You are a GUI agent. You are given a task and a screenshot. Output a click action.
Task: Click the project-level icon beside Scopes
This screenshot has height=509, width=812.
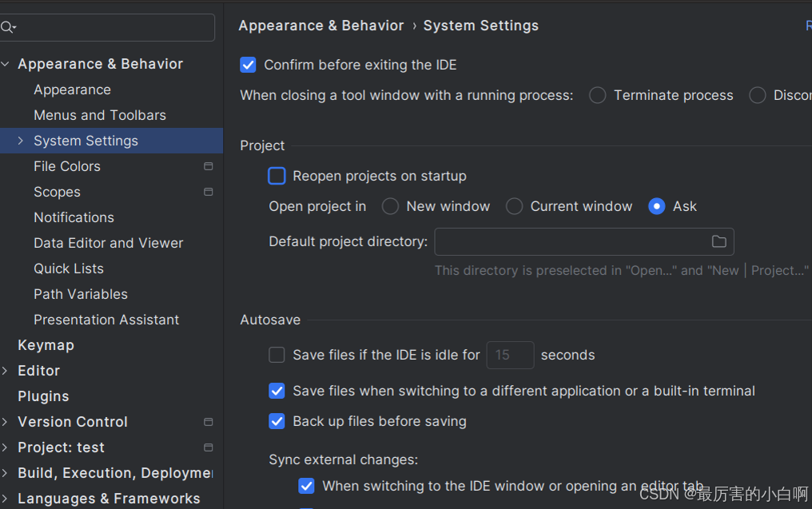click(x=209, y=192)
